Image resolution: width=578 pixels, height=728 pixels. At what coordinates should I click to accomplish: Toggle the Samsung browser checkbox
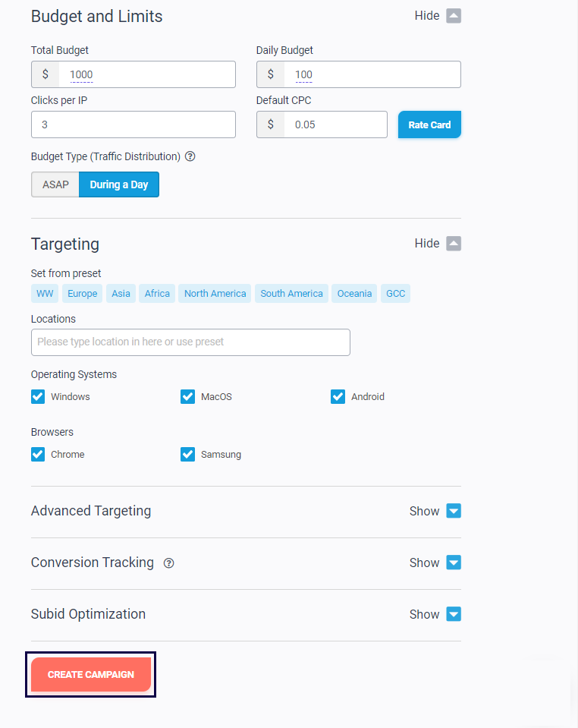coord(188,454)
